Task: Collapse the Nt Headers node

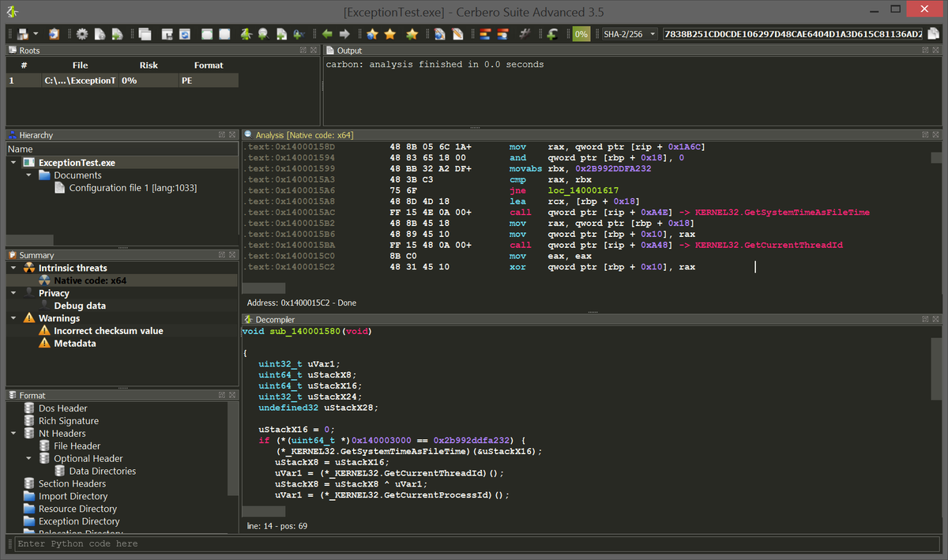Action: 13,434
